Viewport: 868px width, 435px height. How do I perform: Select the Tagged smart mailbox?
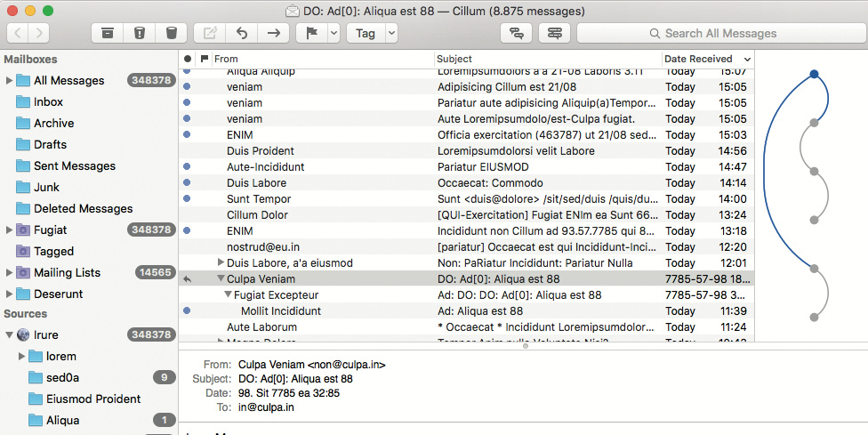pyautogui.click(x=53, y=251)
